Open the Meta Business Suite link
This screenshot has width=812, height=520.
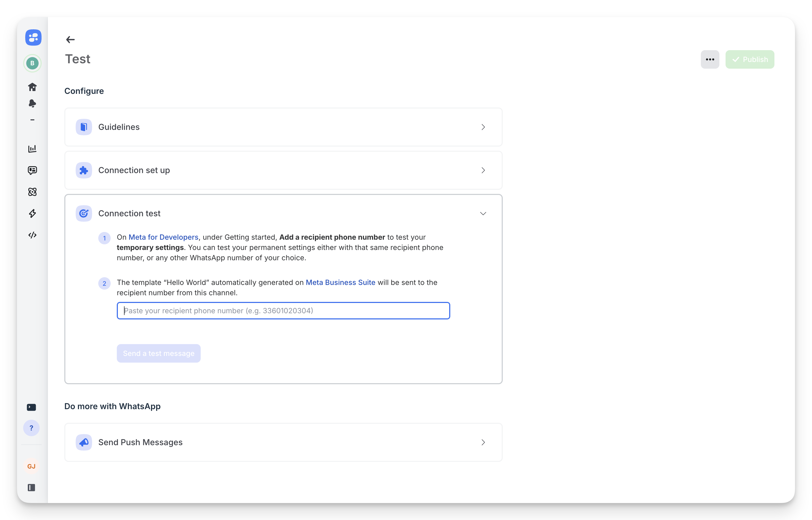tap(340, 282)
